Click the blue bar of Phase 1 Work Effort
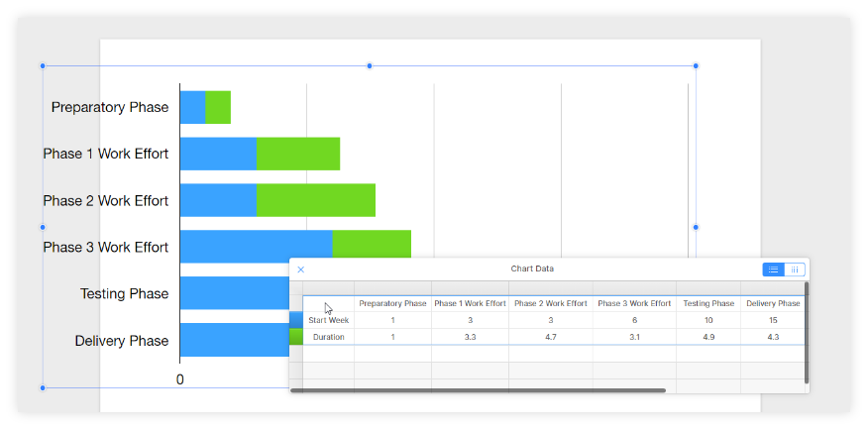Image resolution: width=868 pixels, height=430 pixels. point(219,154)
